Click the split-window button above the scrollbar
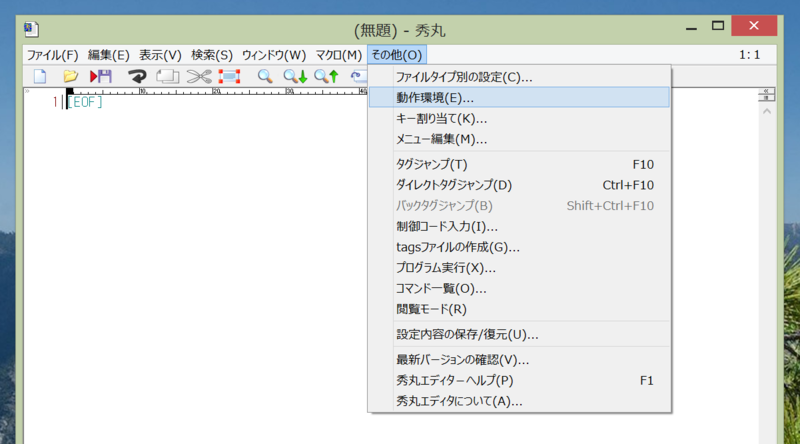The width and height of the screenshot is (800, 444). pos(766,97)
